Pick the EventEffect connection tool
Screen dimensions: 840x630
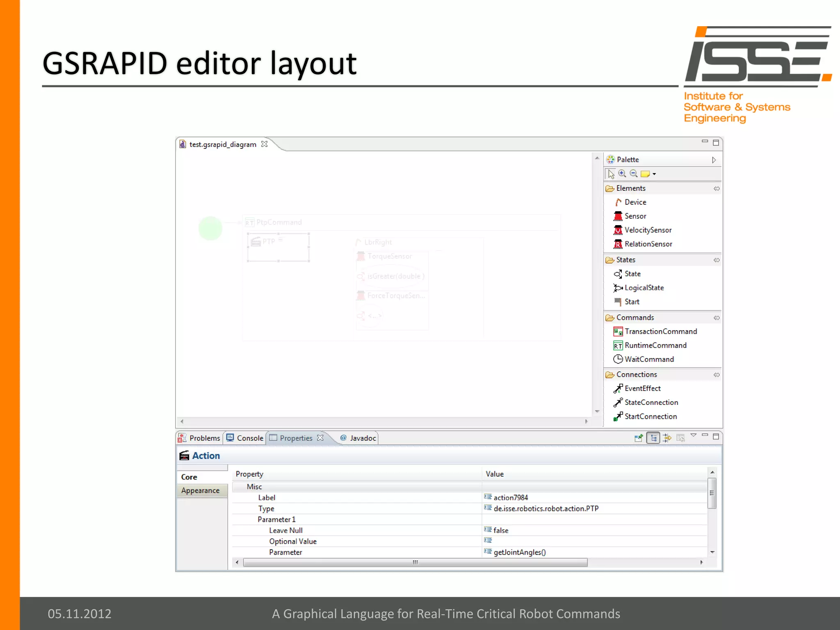[637, 388]
